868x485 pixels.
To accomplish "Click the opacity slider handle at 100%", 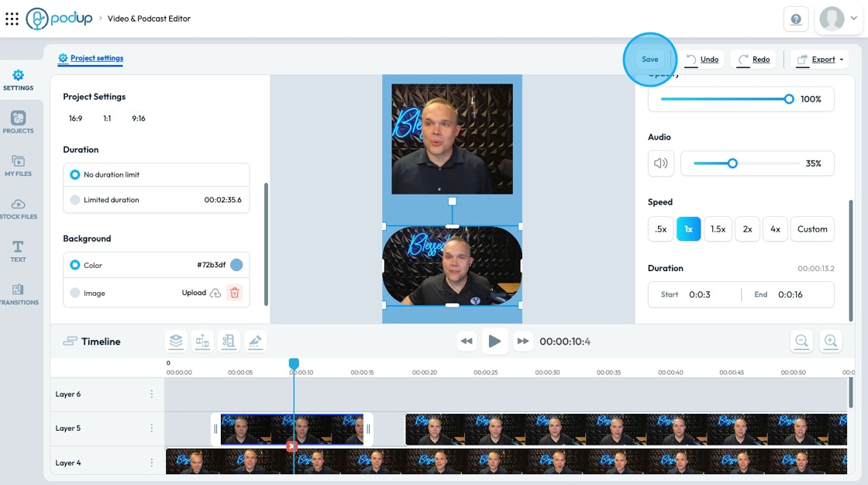I will [x=789, y=99].
